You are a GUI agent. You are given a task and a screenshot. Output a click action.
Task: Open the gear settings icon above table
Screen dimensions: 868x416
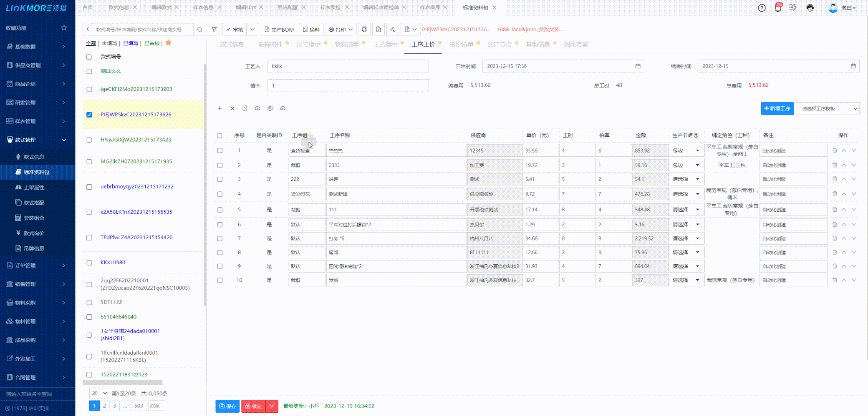(x=270, y=108)
